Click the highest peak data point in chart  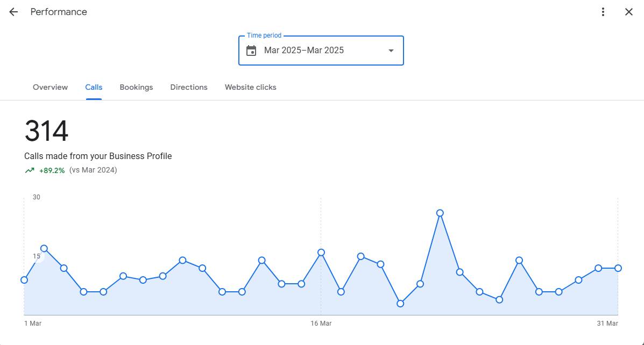[440, 213]
